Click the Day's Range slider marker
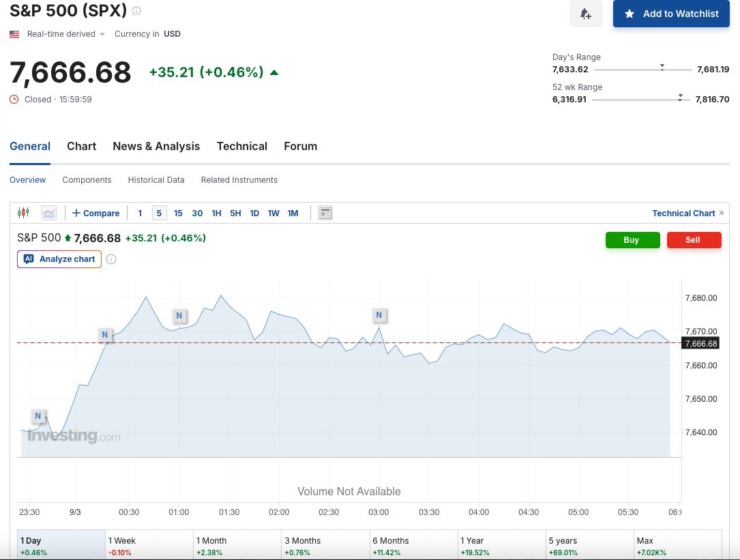740x560 pixels. [x=662, y=67]
